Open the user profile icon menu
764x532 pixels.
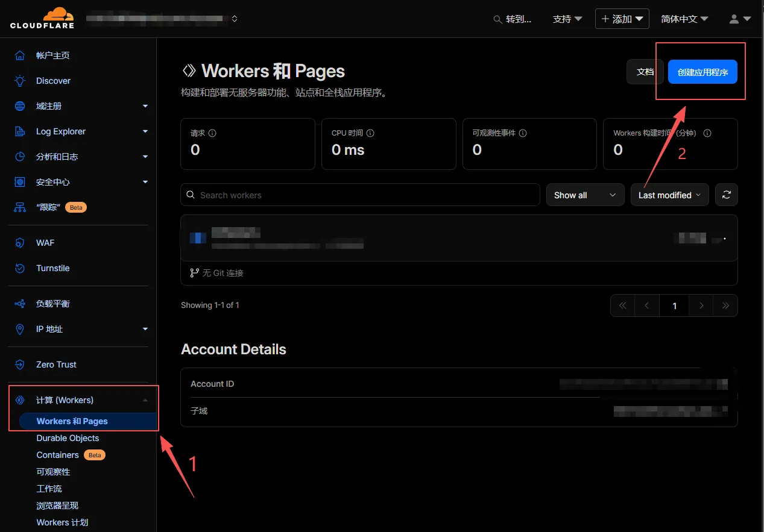(739, 19)
